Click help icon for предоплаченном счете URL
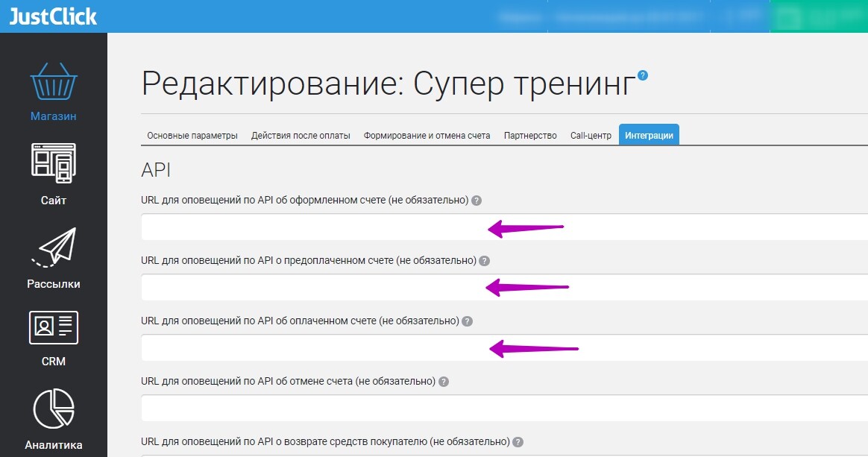Screen dimensions: 868x457 pyautogui.click(x=485, y=261)
